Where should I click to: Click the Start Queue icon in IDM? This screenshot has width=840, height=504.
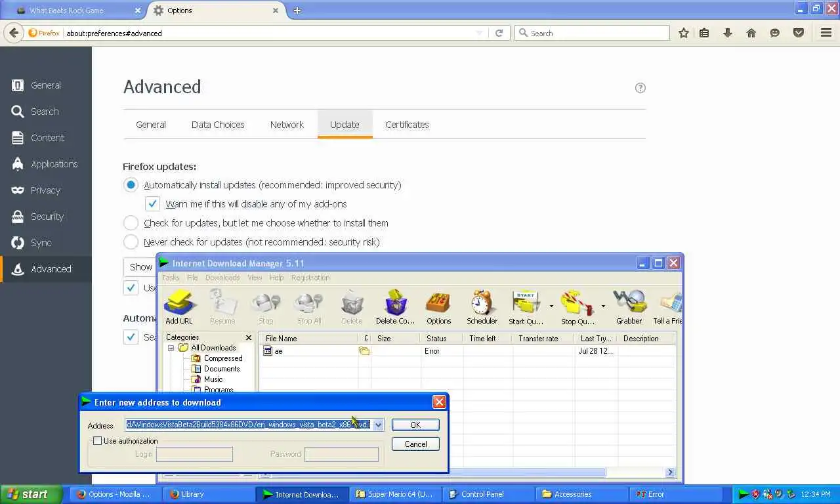click(x=526, y=307)
